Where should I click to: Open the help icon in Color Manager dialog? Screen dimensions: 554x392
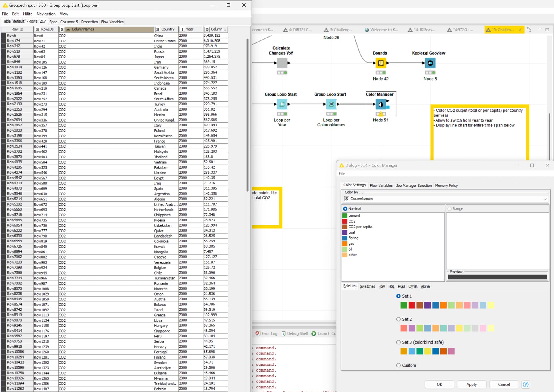coord(526,384)
